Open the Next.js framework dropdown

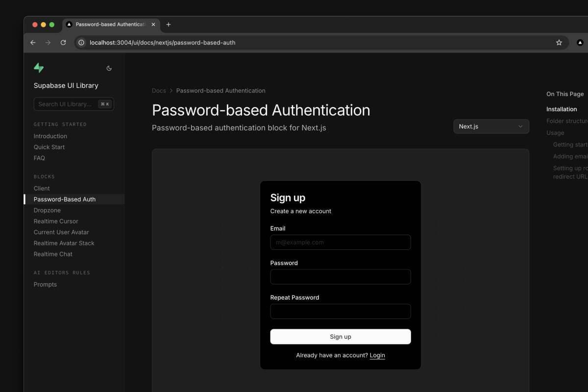(x=490, y=126)
